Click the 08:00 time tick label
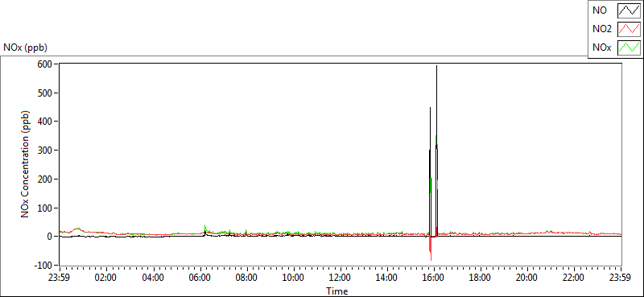The height and width of the screenshot is (297, 644). [x=247, y=277]
